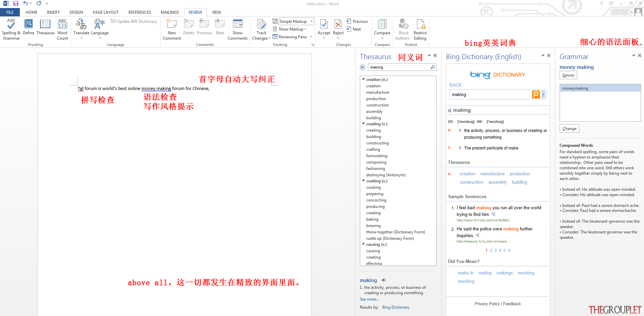The image size is (644, 316).
Task: Follow the See more... link
Action: coord(369,299)
